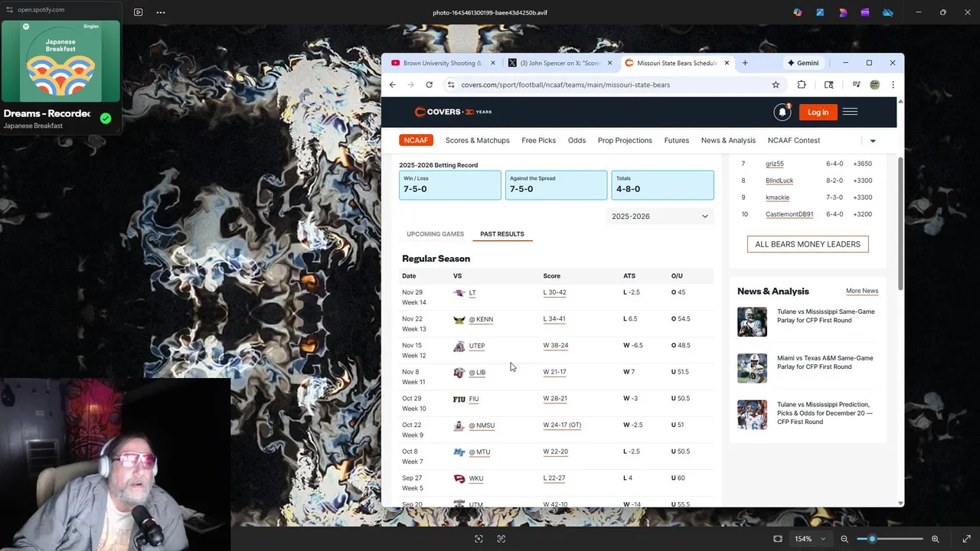Click the scan text icon in bottom bar
The height and width of the screenshot is (551, 980).
click(x=501, y=539)
